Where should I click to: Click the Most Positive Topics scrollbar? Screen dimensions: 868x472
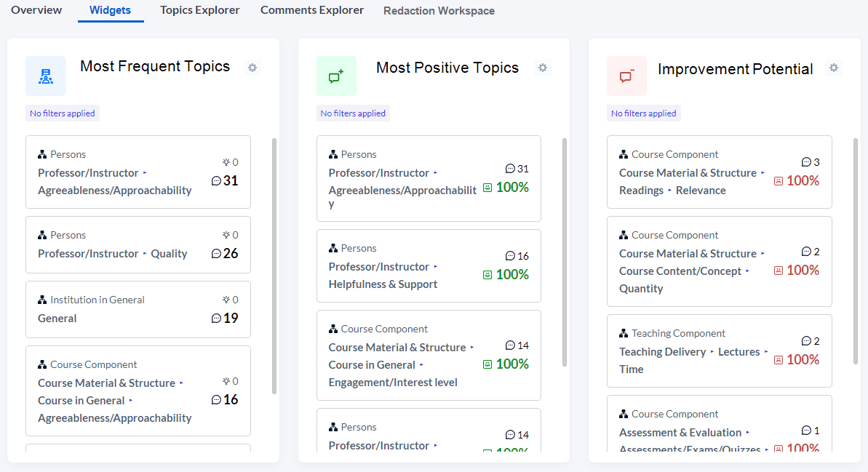click(565, 251)
